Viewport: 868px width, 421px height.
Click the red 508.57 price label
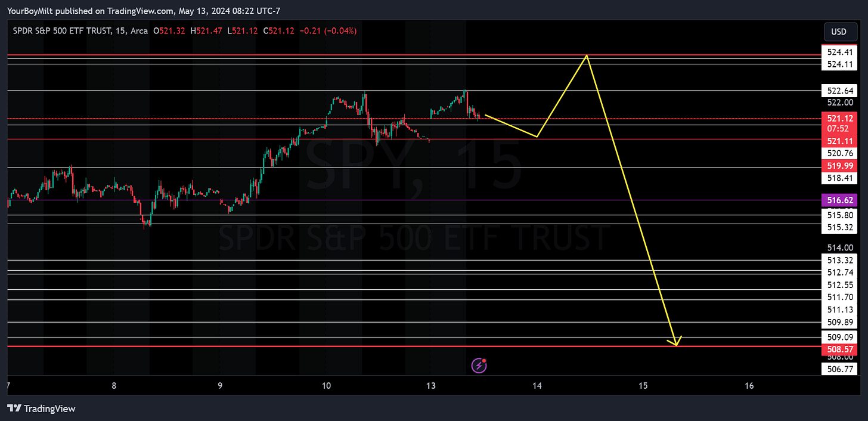pyautogui.click(x=839, y=348)
